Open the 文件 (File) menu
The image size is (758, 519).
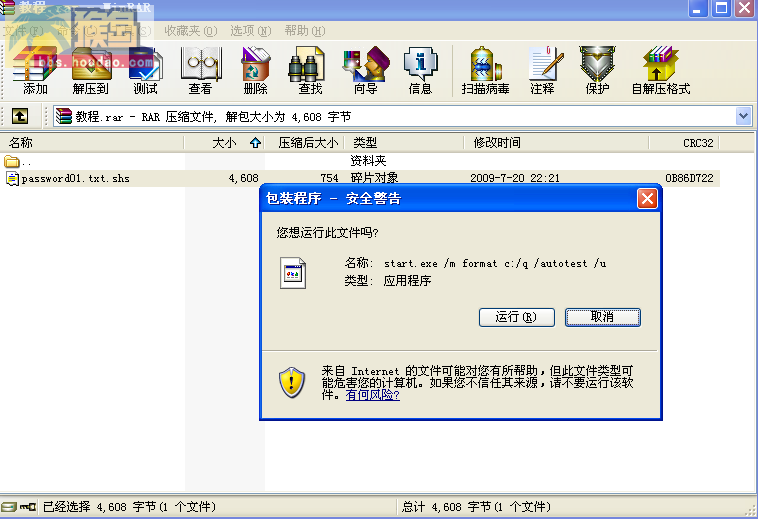click(x=23, y=31)
